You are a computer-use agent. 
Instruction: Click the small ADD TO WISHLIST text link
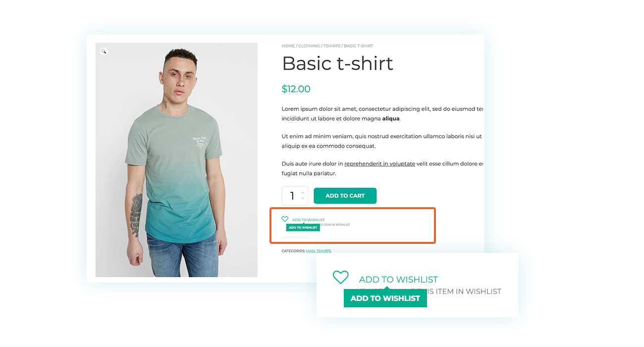[308, 220]
